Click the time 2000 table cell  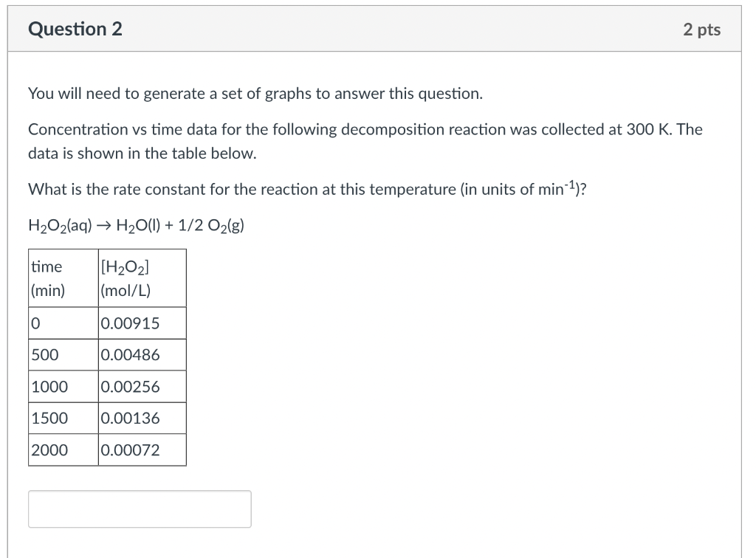(63, 450)
